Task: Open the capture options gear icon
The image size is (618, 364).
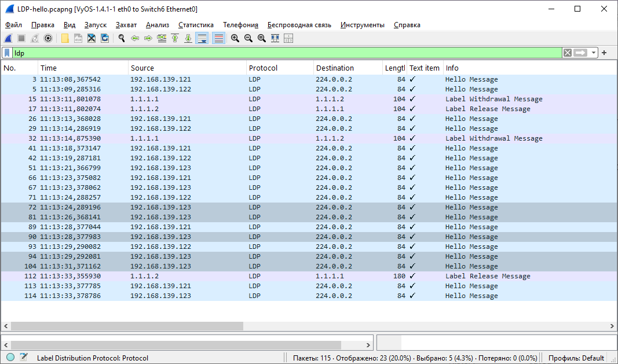Action: (x=48, y=38)
